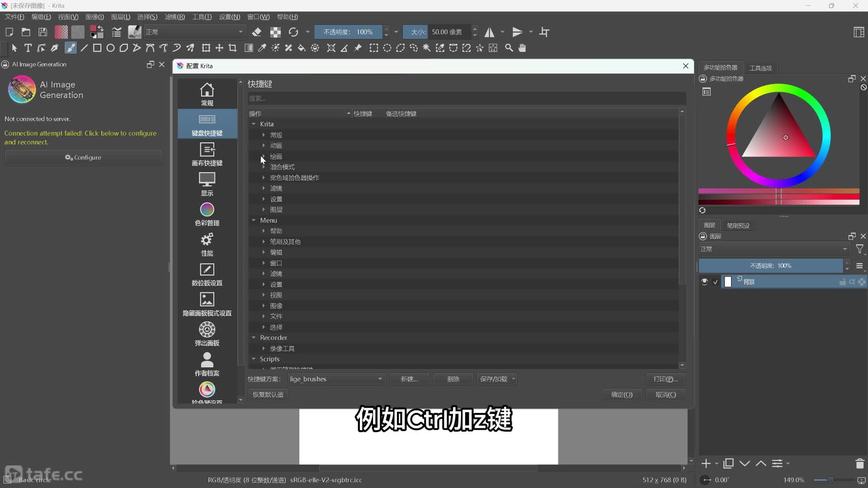868x488 pixels.
Task: Select the pan hand tool
Action: click(x=522, y=48)
